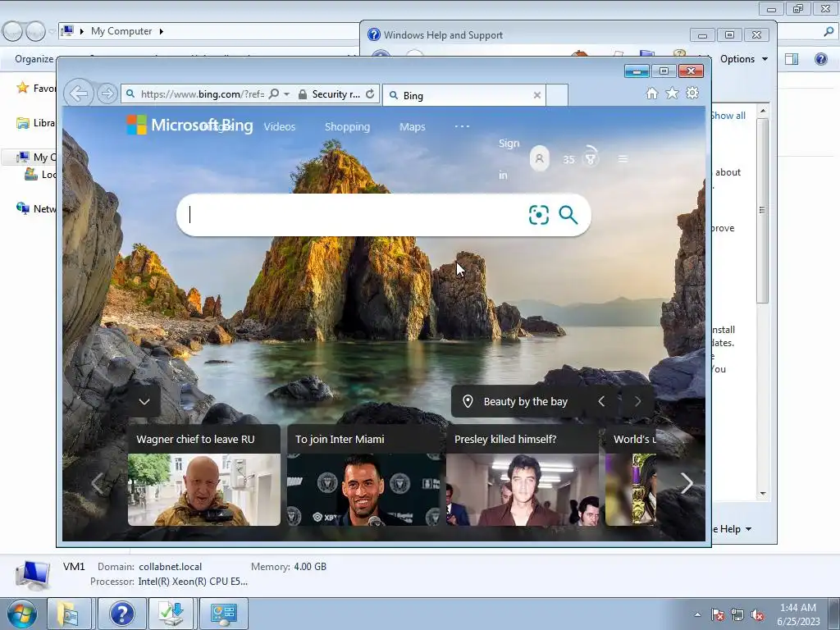Open Wagner chief to leave RU story

204,475
